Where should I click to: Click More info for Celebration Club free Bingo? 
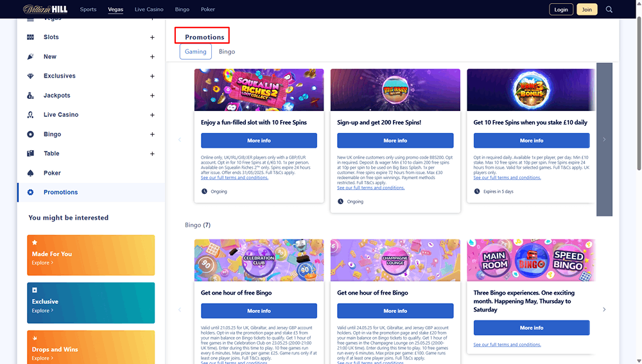[259, 311]
